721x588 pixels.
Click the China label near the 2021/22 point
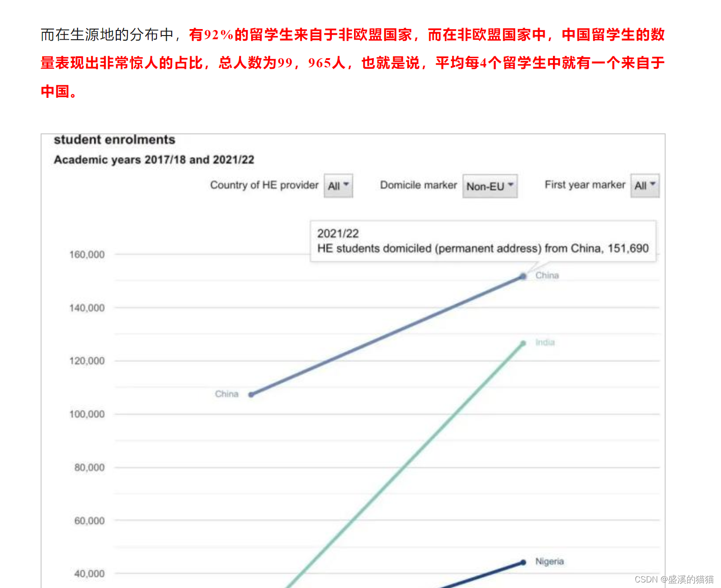pyautogui.click(x=547, y=276)
